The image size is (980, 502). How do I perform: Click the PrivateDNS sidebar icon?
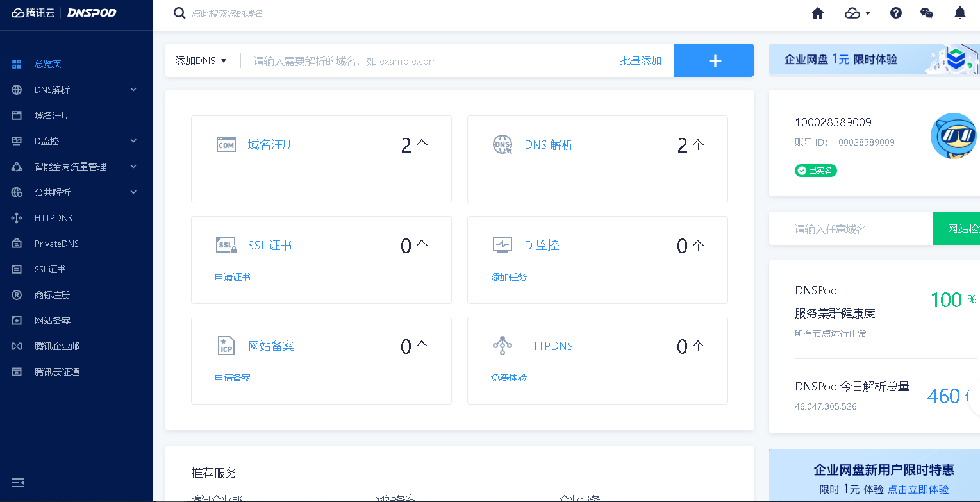[17, 244]
